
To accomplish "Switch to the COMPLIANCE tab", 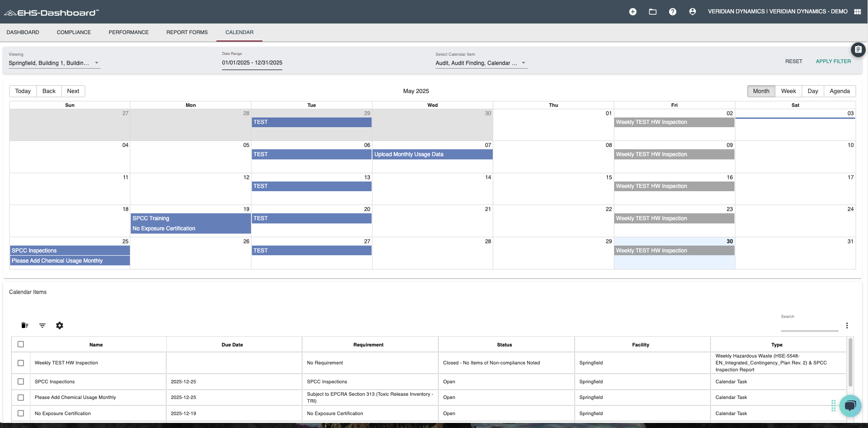I will point(74,32).
